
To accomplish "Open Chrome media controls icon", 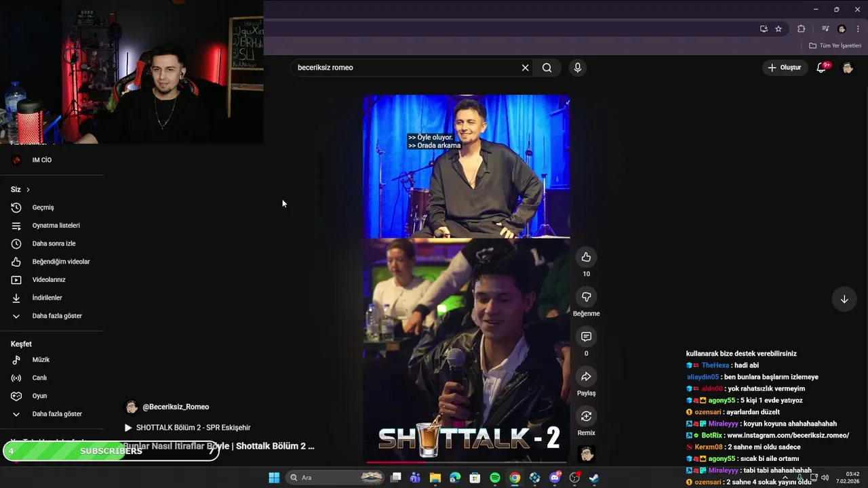I will tap(825, 28).
